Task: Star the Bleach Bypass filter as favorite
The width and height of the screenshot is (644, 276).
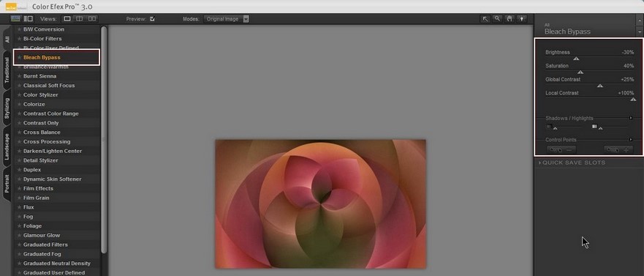Action: click(19, 58)
